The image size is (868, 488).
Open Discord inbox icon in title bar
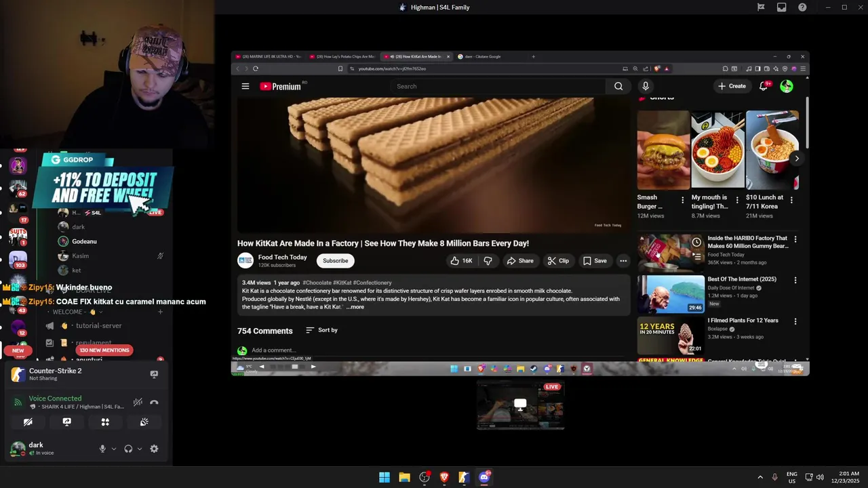pos(781,7)
